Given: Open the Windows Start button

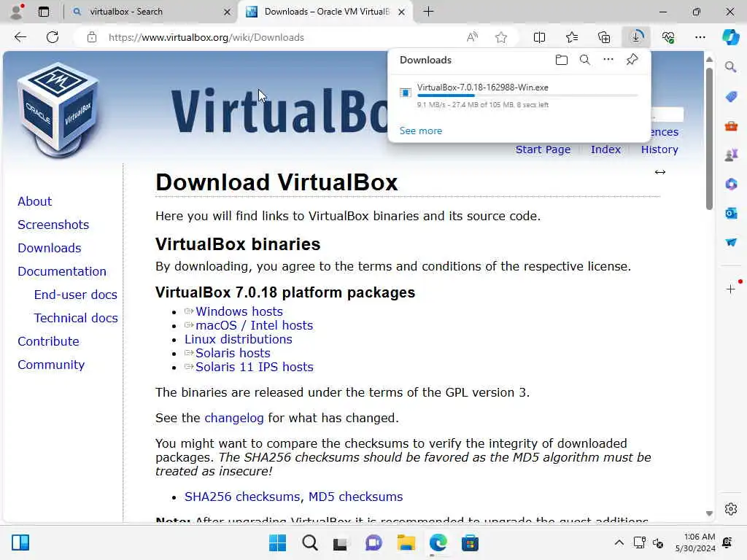Looking at the screenshot, I should [x=277, y=542].
